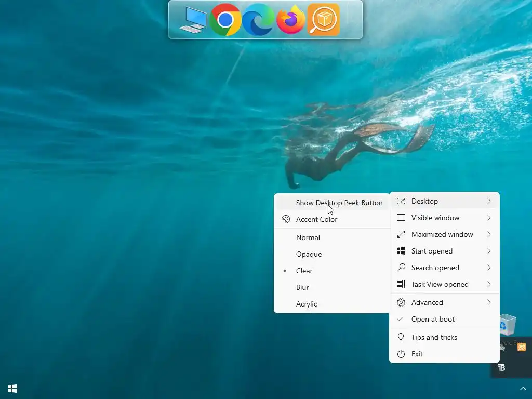Click the palette icon beside Accent Color
This screenshot has width=532, height=399.
286,220
